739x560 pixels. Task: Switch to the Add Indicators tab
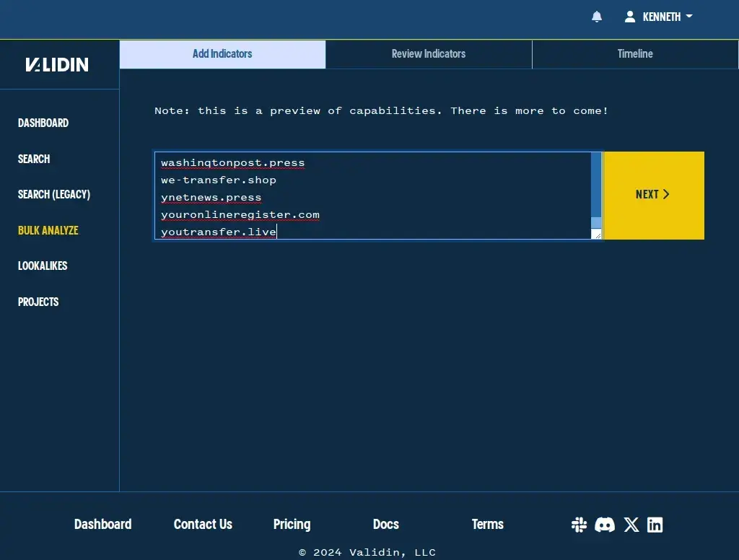[222, 54]
